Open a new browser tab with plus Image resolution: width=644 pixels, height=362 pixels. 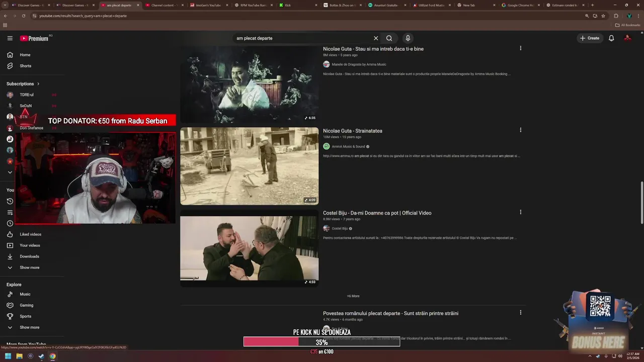[592, 5]
